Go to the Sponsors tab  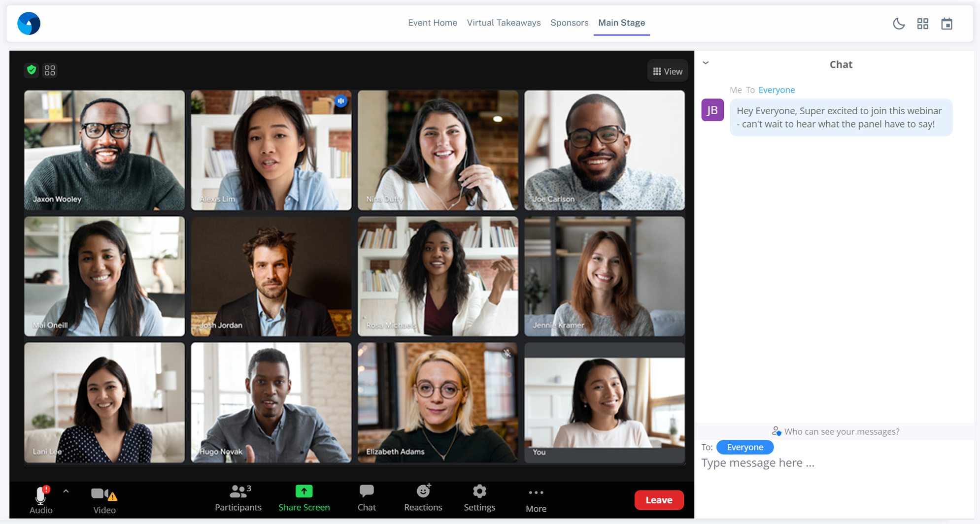[569, 23]
